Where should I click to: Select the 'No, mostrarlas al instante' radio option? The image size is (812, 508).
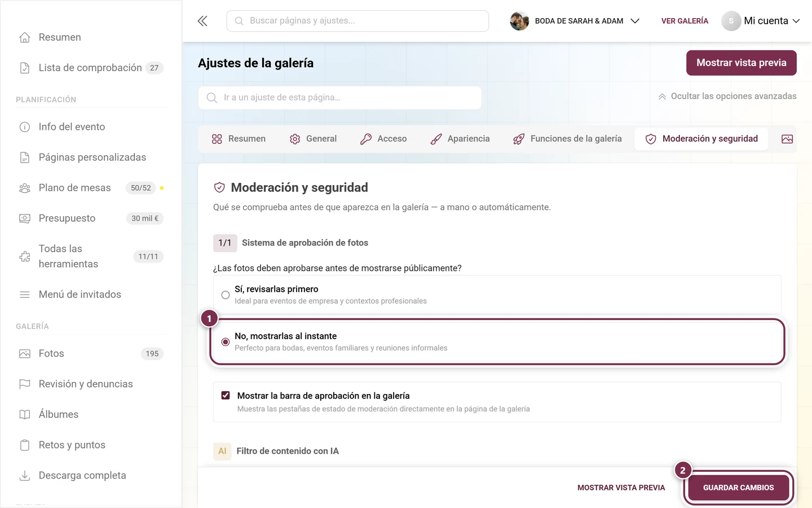pyautogui.click(x=226, y=342)
